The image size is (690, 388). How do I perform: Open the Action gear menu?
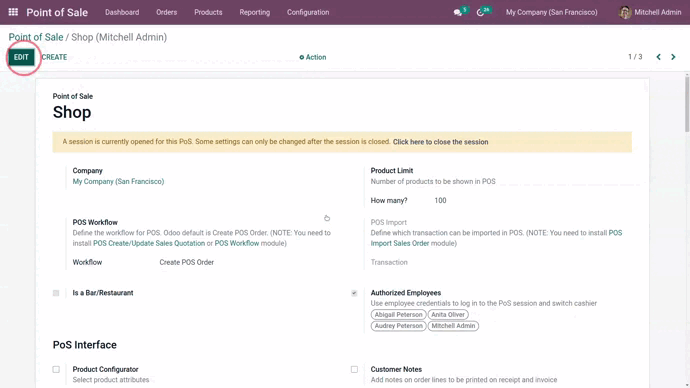313,57
